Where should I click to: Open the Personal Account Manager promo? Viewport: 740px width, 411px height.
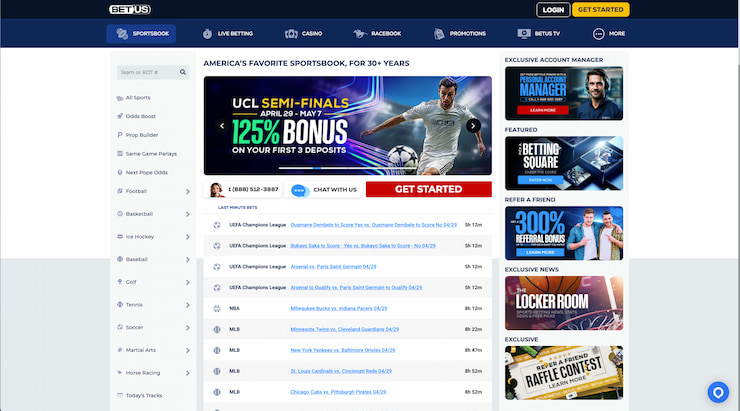(564, 93)
